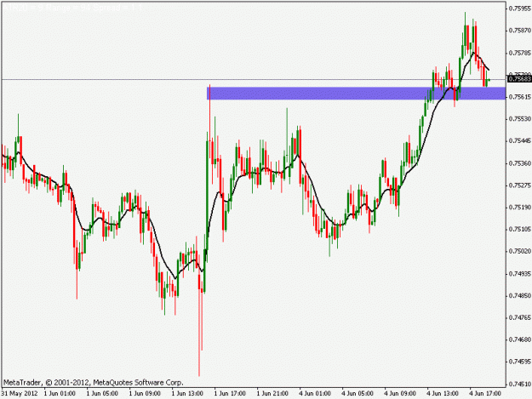The width and height of the screenshot is (532, 399).
Task: Click the 4 Jun 13:00 time label
Action: (443, 394)
